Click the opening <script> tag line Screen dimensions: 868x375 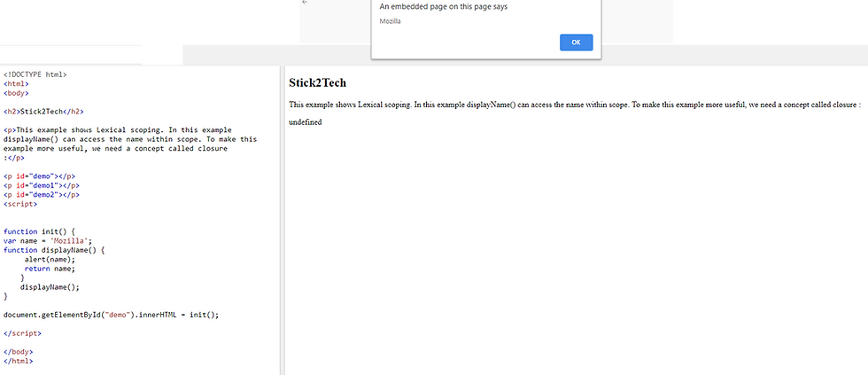pos(20,204)
